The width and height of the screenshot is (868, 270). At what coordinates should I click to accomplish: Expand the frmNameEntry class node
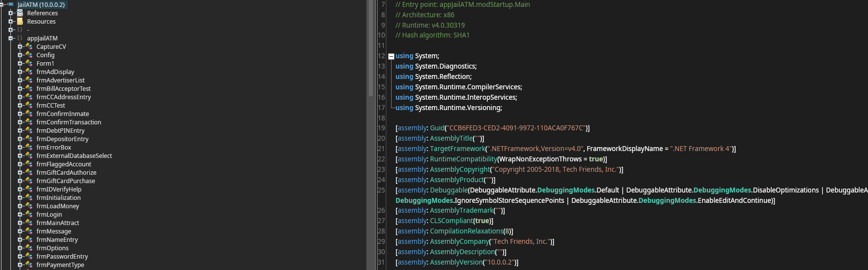pos(20,239)
